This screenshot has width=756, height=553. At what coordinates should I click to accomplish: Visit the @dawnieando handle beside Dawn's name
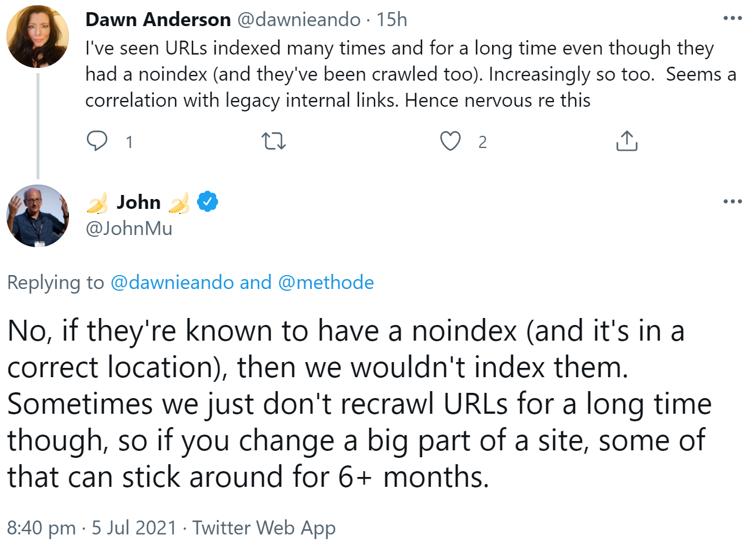point(299,20)
